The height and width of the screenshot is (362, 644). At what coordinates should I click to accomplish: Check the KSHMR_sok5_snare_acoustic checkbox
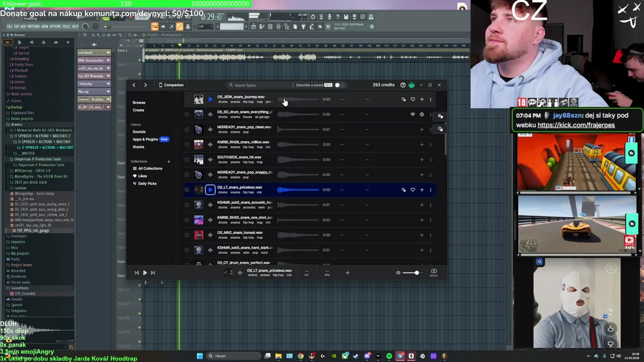[187, 205]
